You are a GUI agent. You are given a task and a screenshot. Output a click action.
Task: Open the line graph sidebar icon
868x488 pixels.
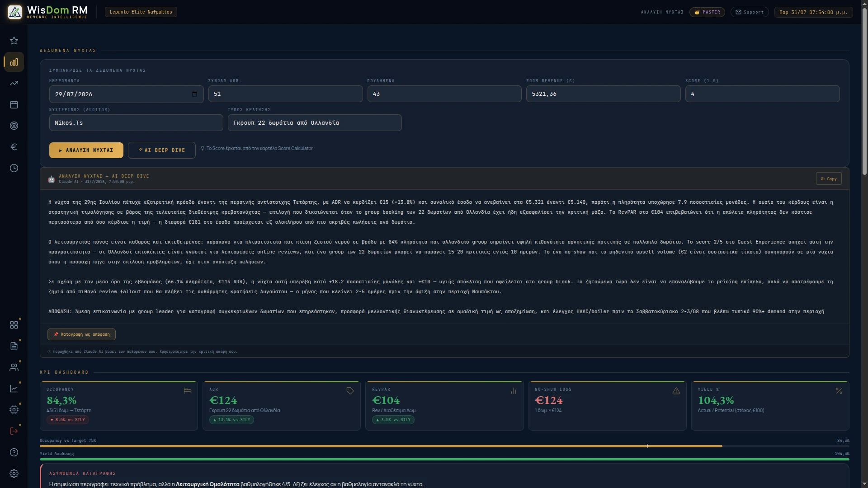[14, 389]
